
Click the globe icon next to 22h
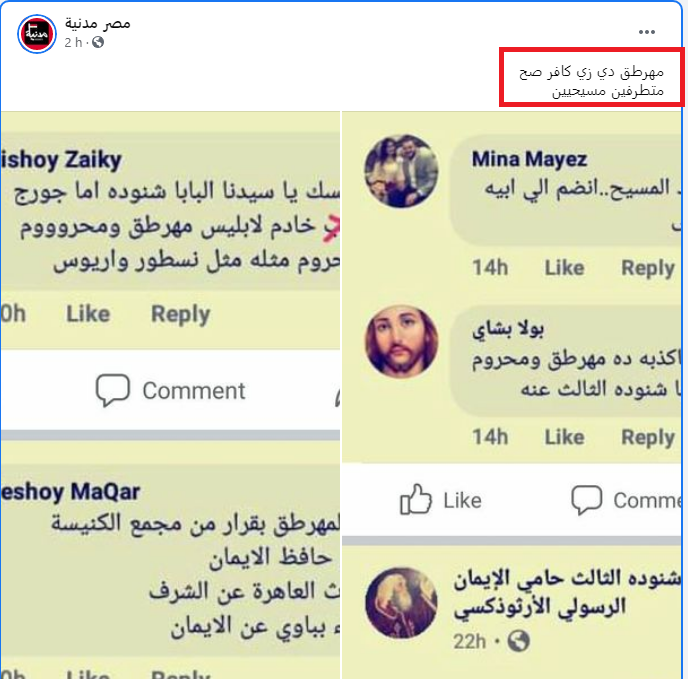click(518, 641)
